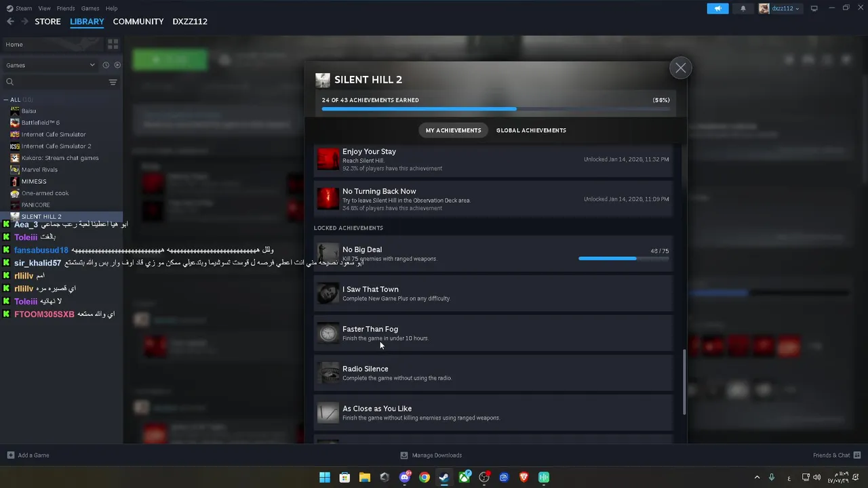The image size is (868, 488).
Task: Open the COMMUNITY section
Action: point(138,22)
